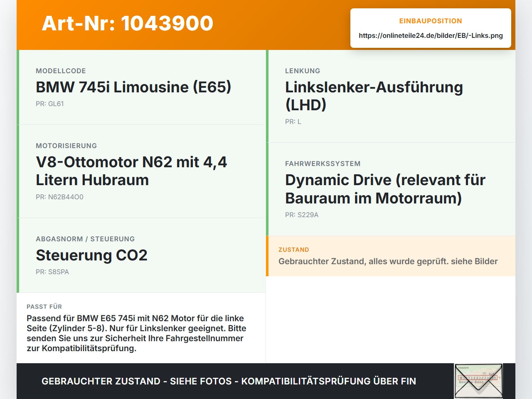The height and width of the screenshot is (399, 532).
Task: Click the ABGASNORM / STEUERUNG label
Action: click(85, 239)
